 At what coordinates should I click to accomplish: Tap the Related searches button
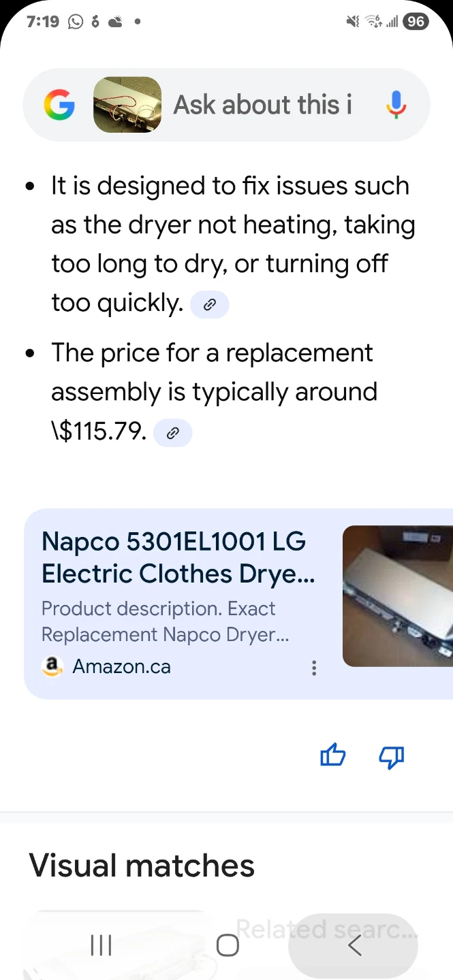tap(327, 928)
